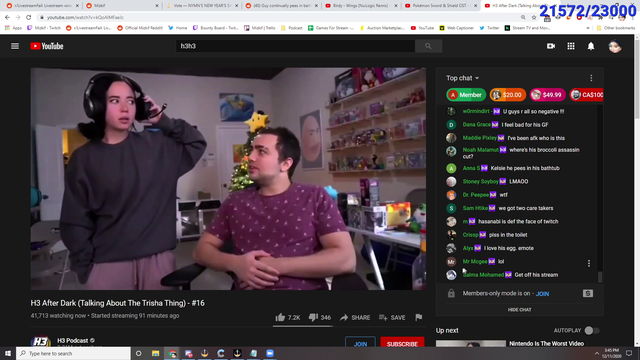The width and height of the screenshot is (640, 360).
Task: Switch to the NYMN'S NEW YEAR'S vote tab
Action: 202,6
